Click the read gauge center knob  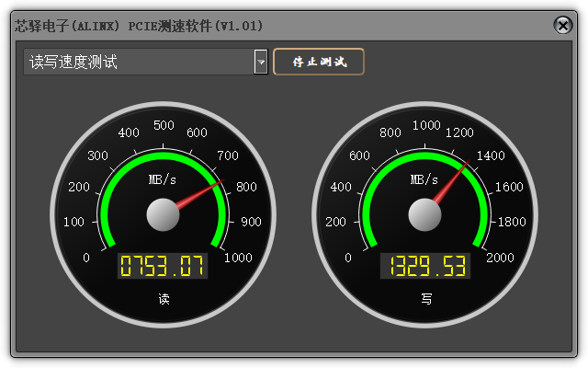(163, 214)
